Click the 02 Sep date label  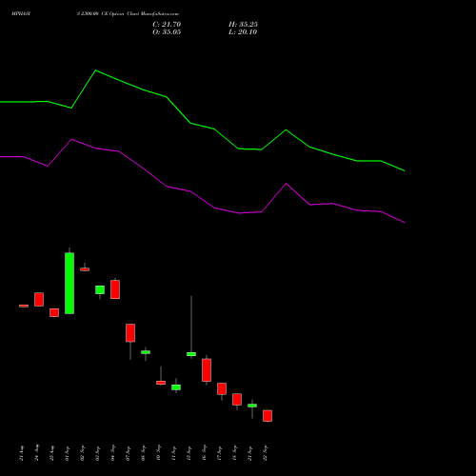point(82,453)
